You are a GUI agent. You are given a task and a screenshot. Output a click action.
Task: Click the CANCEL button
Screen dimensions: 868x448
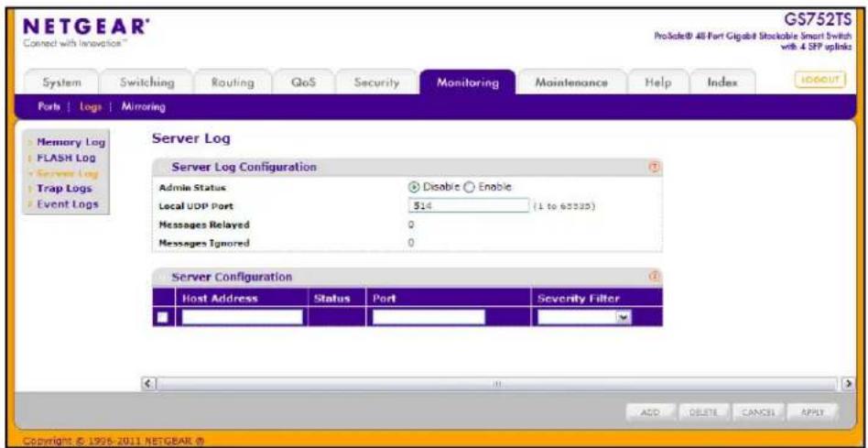760,412
